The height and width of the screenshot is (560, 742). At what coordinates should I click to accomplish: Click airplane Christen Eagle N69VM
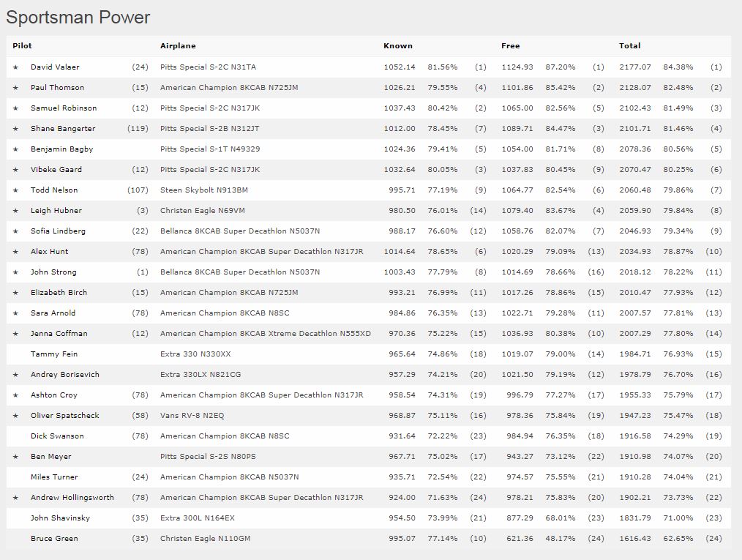point(203,211)
